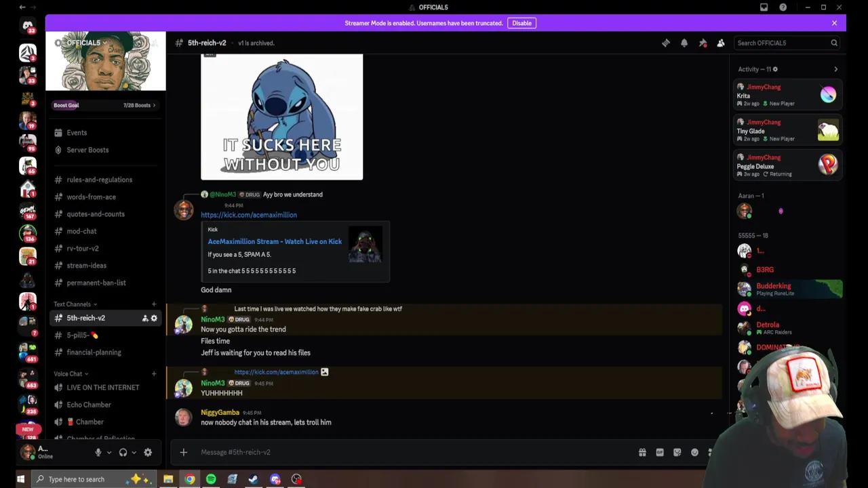Toggle the member list icon
The width and height of the screenshot is (868, 488).
coord(721,43)
